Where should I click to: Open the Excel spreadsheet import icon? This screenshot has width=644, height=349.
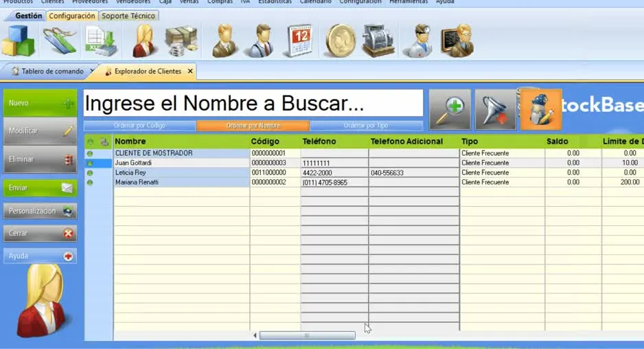101,41
